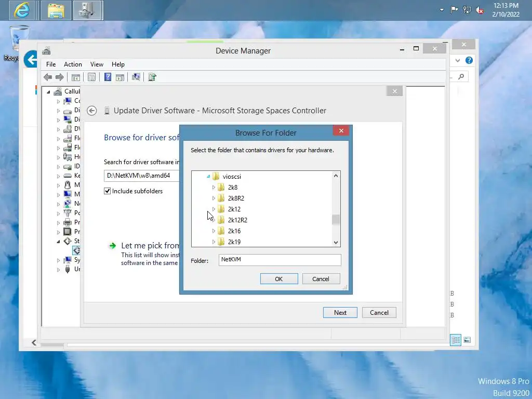Open the Help menu

pos(118,64)
